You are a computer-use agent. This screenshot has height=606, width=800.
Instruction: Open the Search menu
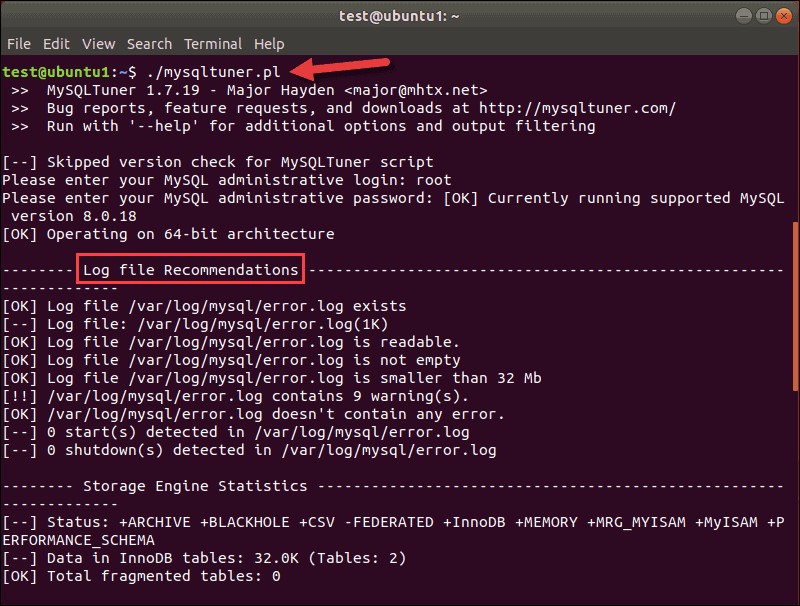[x=149, y=44]
